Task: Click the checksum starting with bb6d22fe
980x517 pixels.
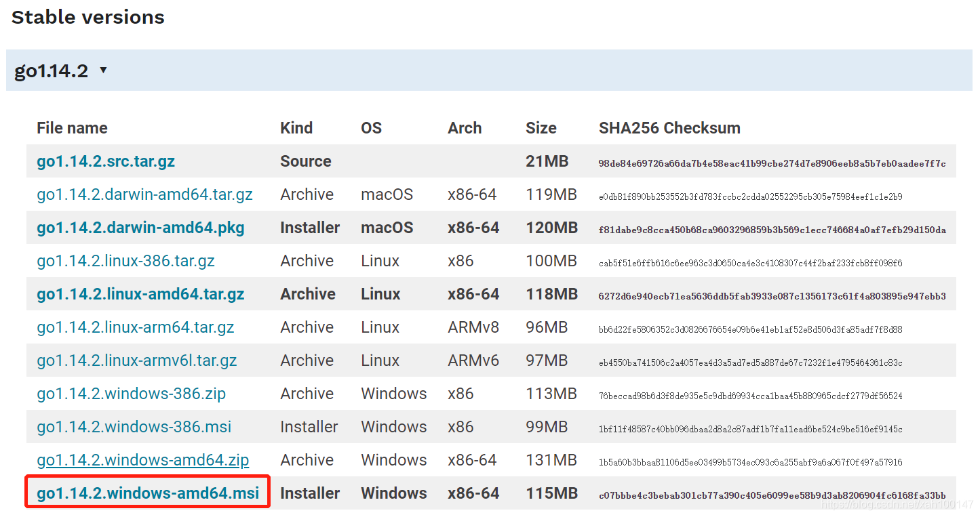Action: coord(751,330)
